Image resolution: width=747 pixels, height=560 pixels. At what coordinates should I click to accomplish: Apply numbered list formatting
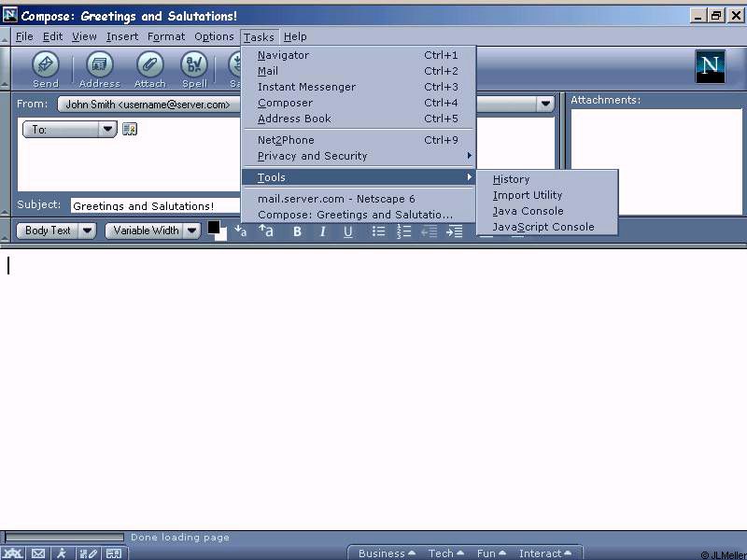tap(404, 231)
